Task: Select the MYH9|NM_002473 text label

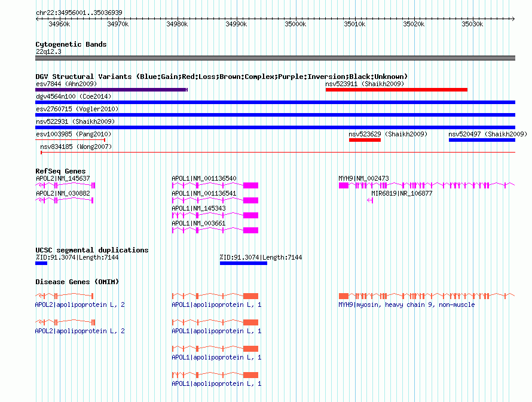Action: (363, 178)
